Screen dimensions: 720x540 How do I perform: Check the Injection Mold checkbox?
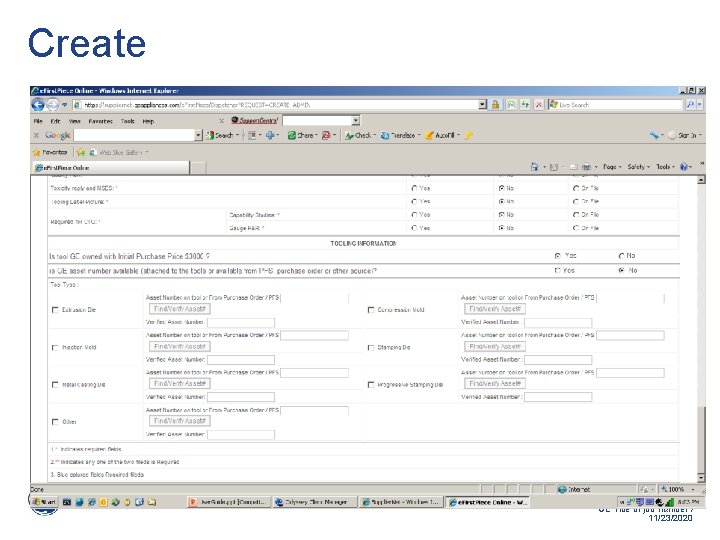(x=55, y=348)
